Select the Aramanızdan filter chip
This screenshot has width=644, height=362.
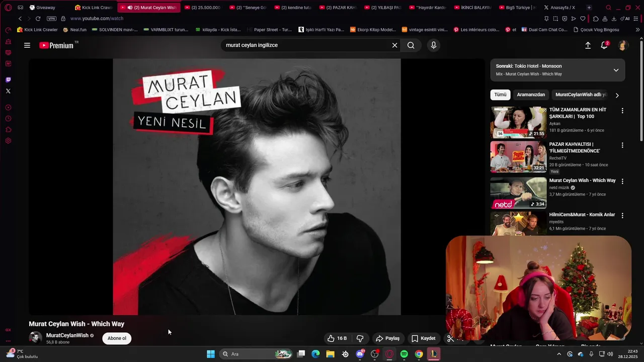pyautogui.click(x=531, y=95)
